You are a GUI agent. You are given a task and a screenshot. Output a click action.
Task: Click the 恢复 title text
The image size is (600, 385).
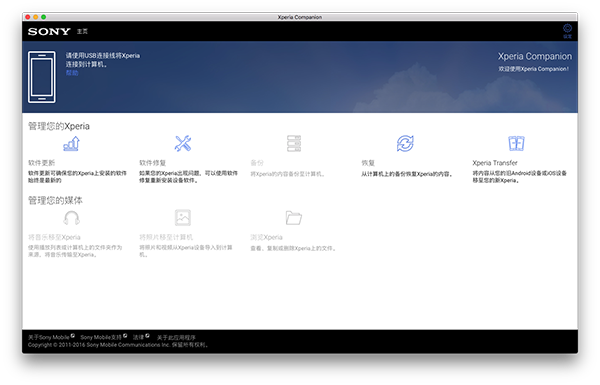(368, 163)
